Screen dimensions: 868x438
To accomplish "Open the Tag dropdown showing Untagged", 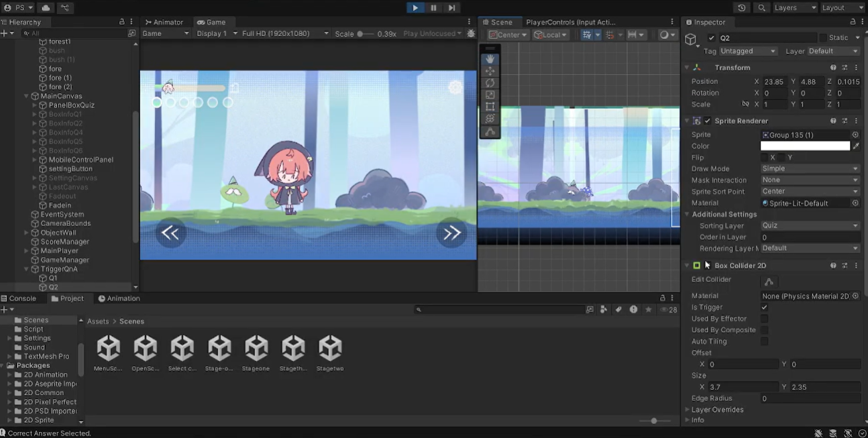I will (x=748, y=52).
